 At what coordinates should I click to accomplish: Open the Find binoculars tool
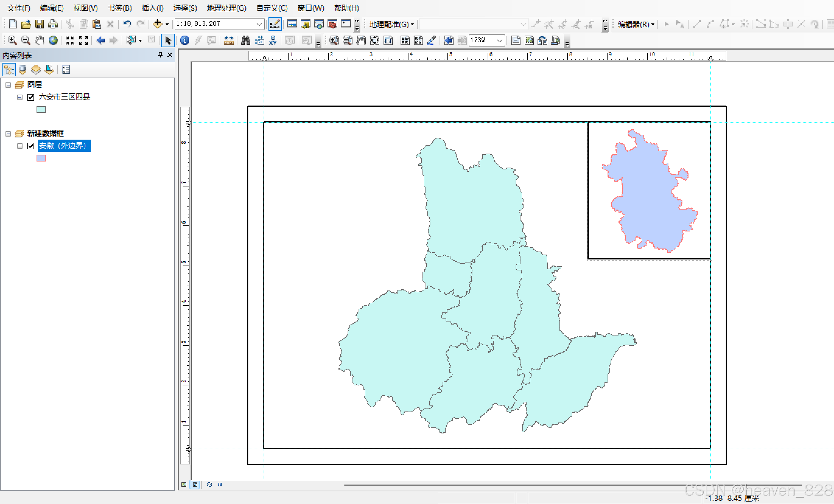245,40
